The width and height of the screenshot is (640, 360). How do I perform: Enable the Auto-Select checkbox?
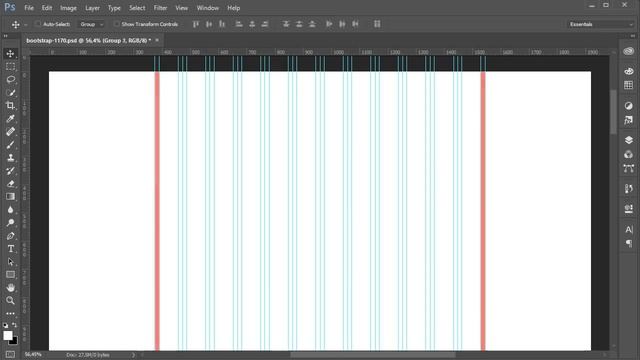click(x=38, y=24)
